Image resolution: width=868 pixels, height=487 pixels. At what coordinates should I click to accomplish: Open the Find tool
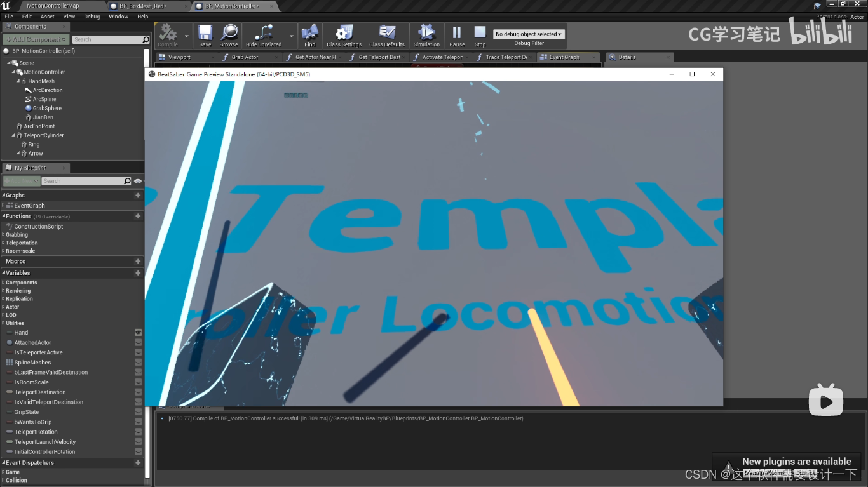310,36
